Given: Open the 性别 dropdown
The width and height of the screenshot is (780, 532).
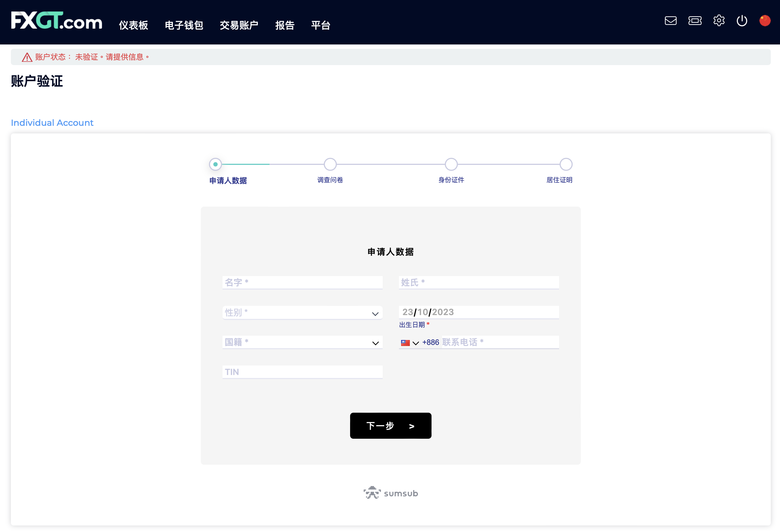Looking at the screenshot, I should [x=302, y=312].
